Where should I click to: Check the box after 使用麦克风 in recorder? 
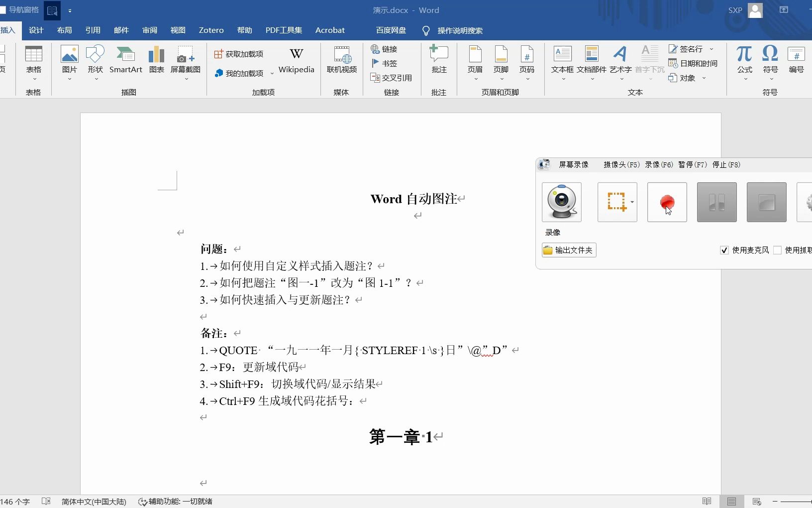click(778, 250)
